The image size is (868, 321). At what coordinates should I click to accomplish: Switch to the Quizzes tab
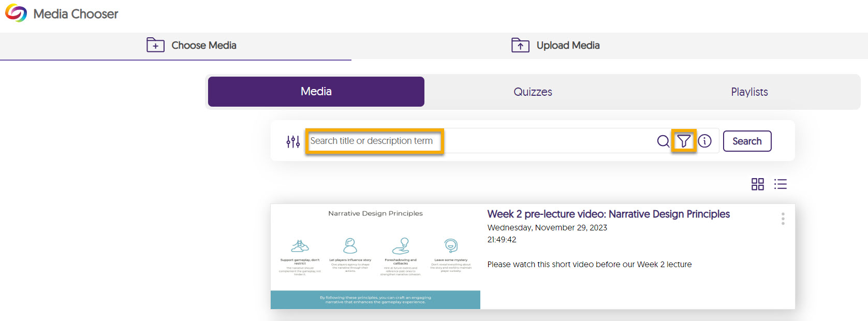[x=533, y=92]
